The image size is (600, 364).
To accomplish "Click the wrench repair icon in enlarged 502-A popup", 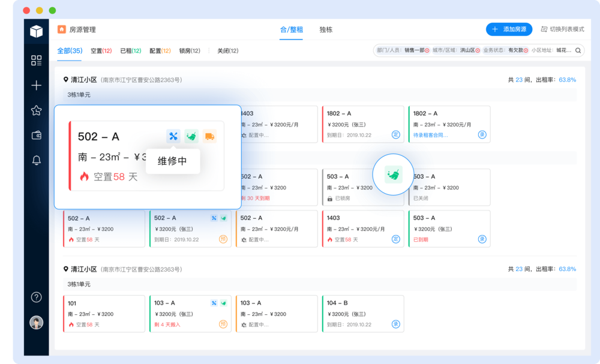I will (173, 136).
